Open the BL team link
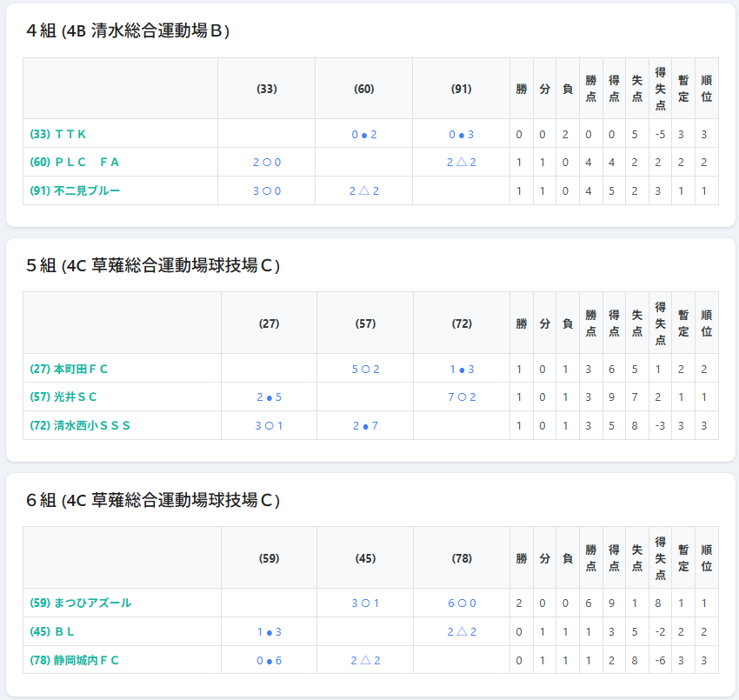Viewport: 739px width, 700px height. pos(52,631)
